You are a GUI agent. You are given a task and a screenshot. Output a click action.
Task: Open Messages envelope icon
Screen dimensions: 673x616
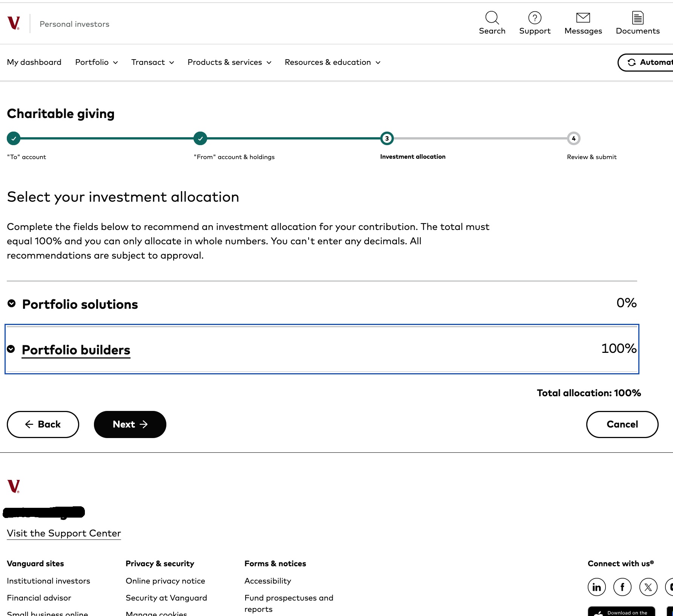click(x=583, y=18)
